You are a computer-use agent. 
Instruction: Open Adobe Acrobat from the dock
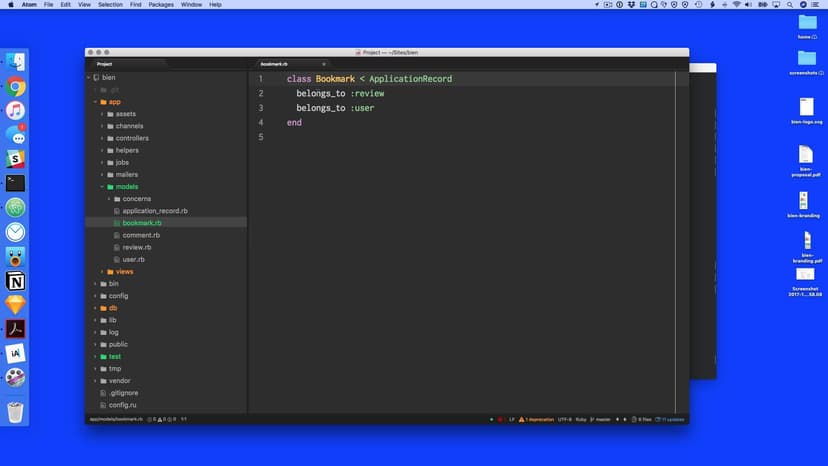click(x=16, y=329)
